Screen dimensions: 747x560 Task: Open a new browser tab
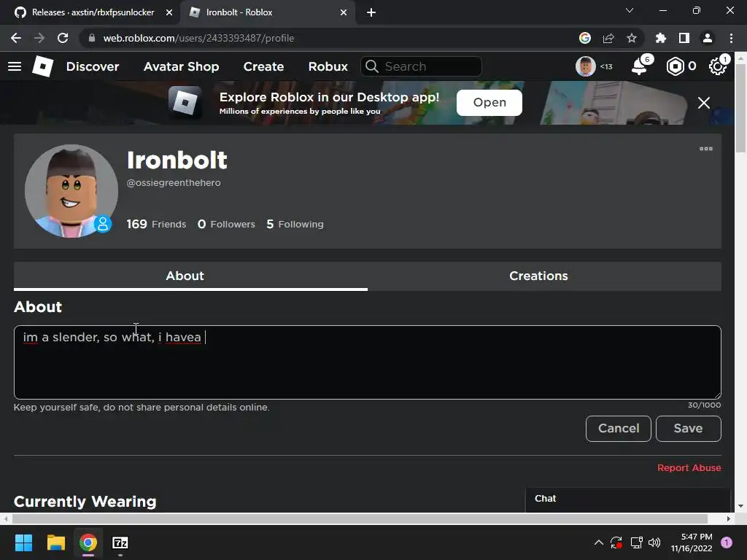pos(371,13)
